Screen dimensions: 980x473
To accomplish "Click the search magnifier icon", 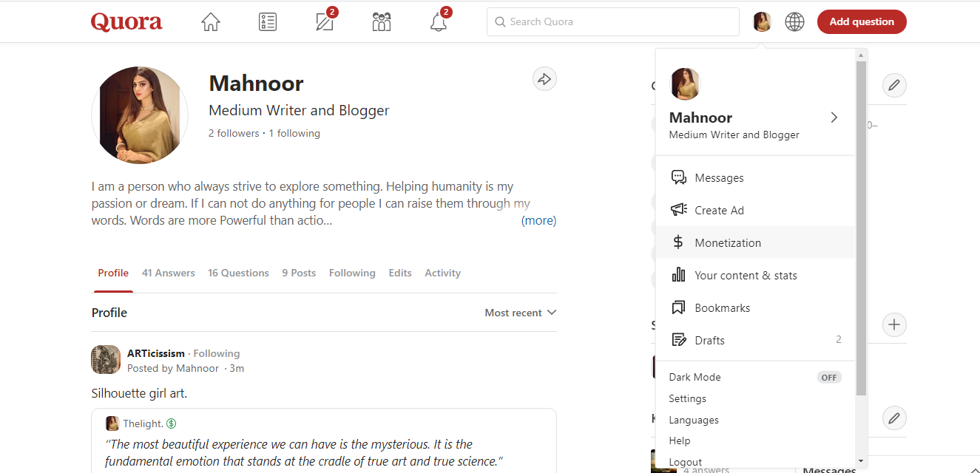I will coord(501,22).
